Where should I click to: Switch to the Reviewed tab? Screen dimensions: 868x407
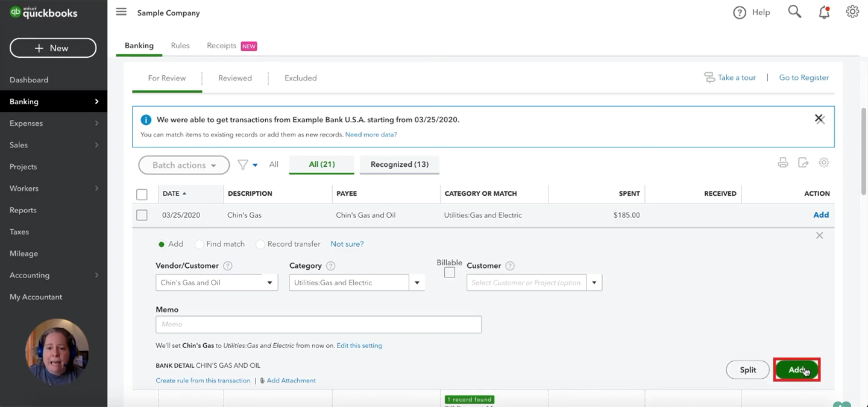pos(235,78)
